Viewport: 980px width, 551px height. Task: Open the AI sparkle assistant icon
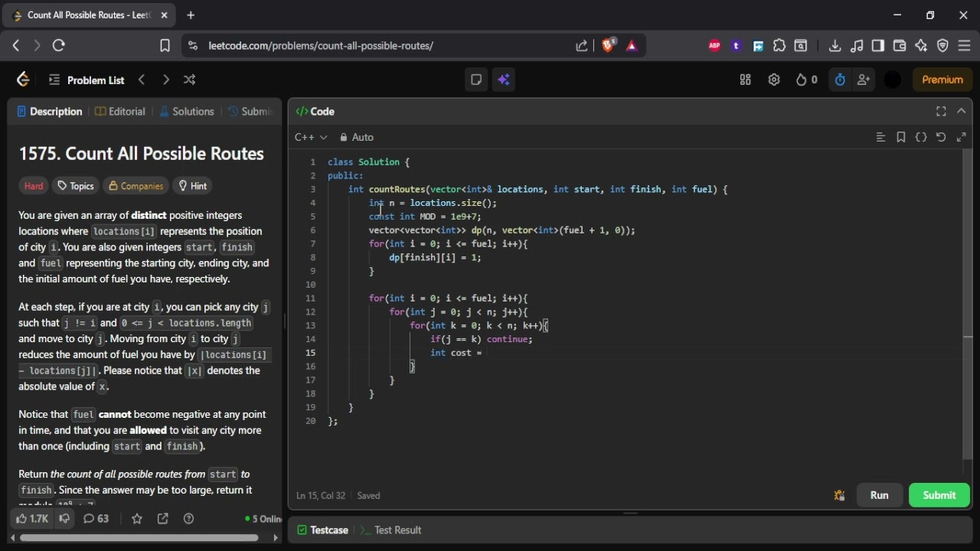click(x=503, y=80)
